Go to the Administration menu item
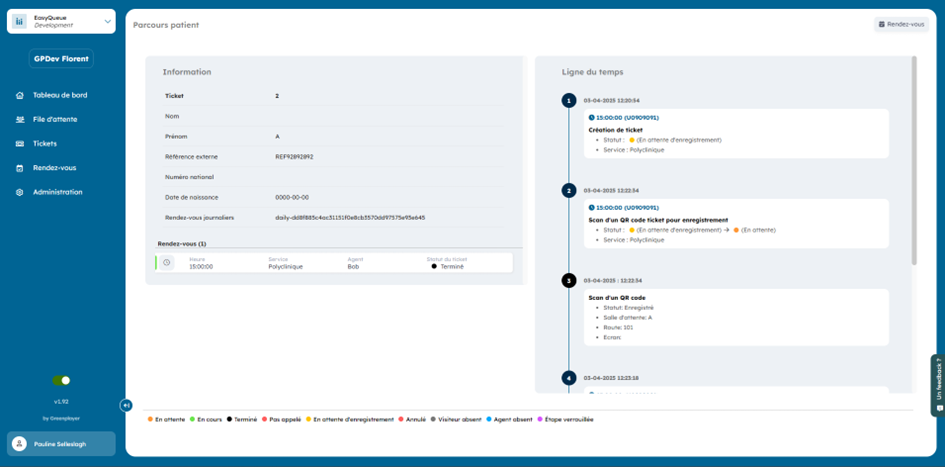The image size is (945, 467). (x=58, y=192)
